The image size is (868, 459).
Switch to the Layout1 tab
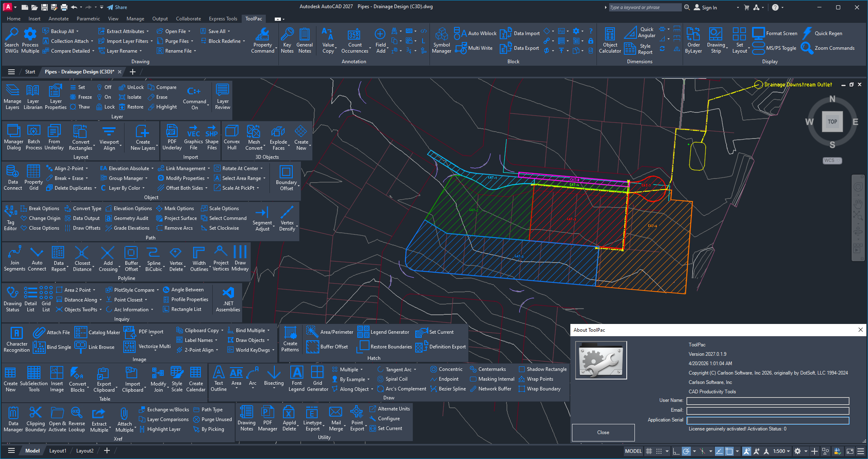58,451
